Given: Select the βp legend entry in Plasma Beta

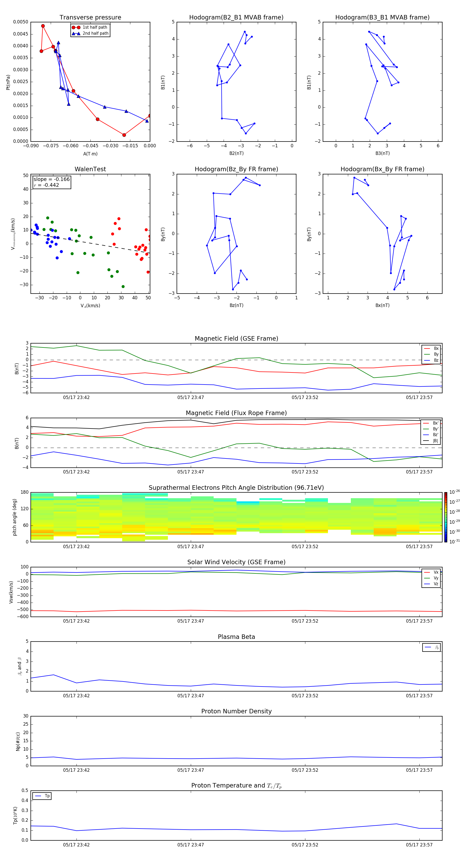Looking at the screenshot, I should [431, 647].
